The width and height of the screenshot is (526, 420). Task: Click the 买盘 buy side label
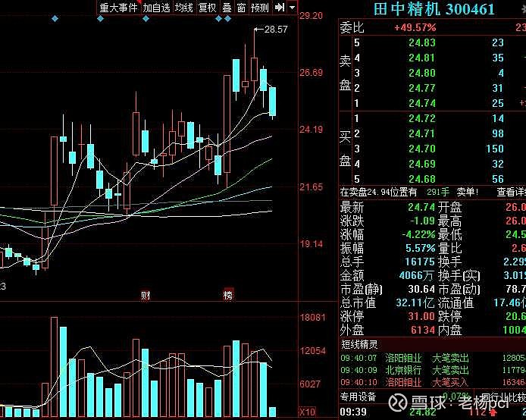[x=345, y=149]
